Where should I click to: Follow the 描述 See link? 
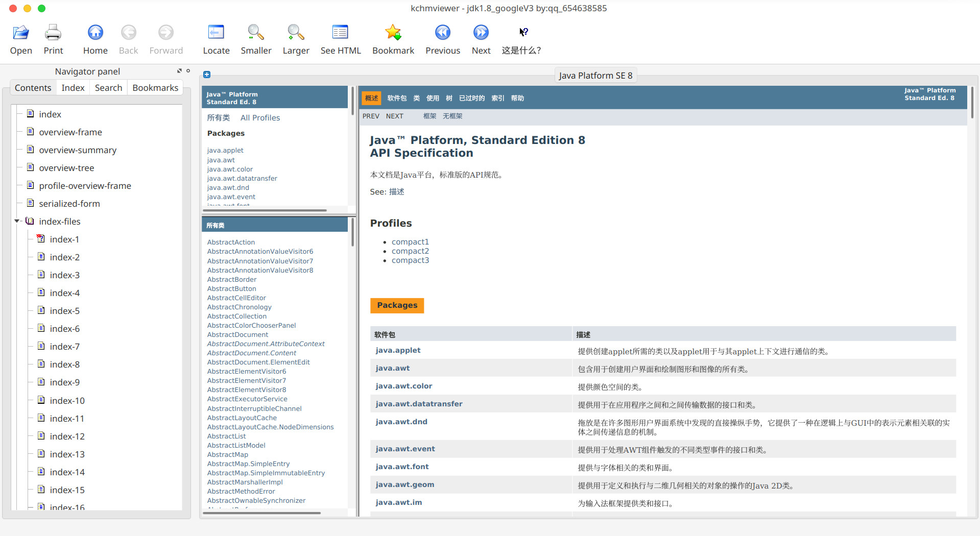tap(397, 192)
